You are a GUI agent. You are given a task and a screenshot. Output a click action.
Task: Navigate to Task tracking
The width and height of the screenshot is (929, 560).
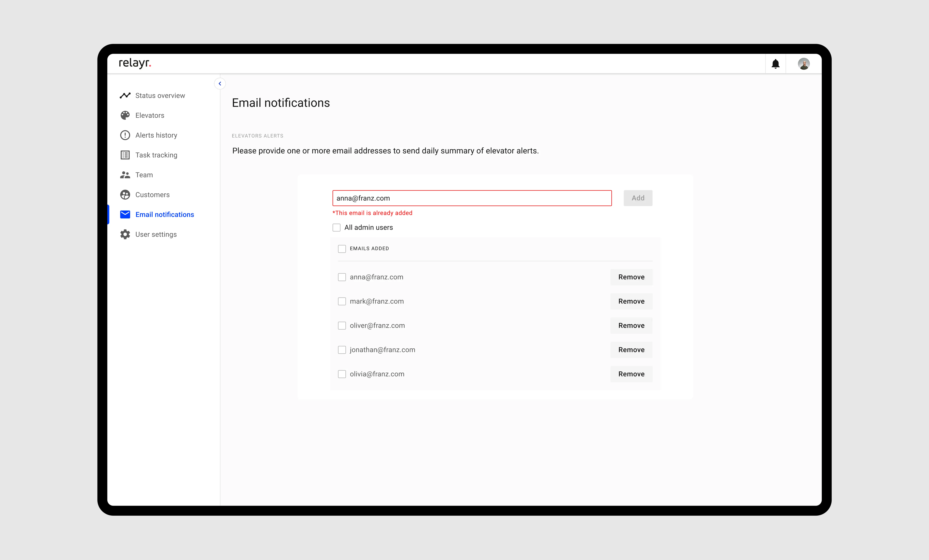156,155
